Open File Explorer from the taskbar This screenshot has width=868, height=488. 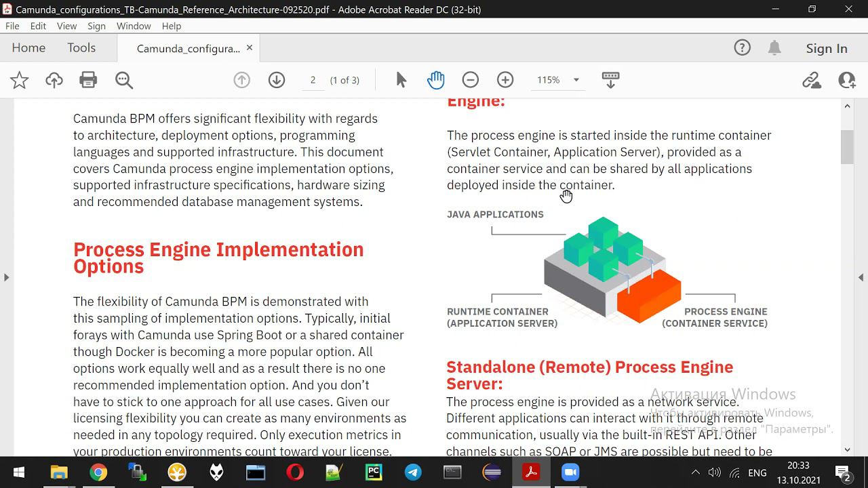point(59,472)
